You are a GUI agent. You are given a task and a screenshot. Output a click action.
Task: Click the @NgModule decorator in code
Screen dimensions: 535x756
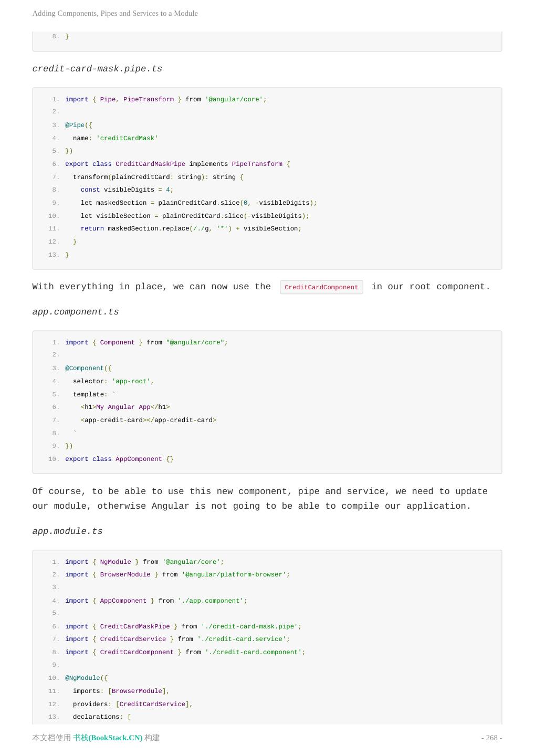[x=82, y=678]
